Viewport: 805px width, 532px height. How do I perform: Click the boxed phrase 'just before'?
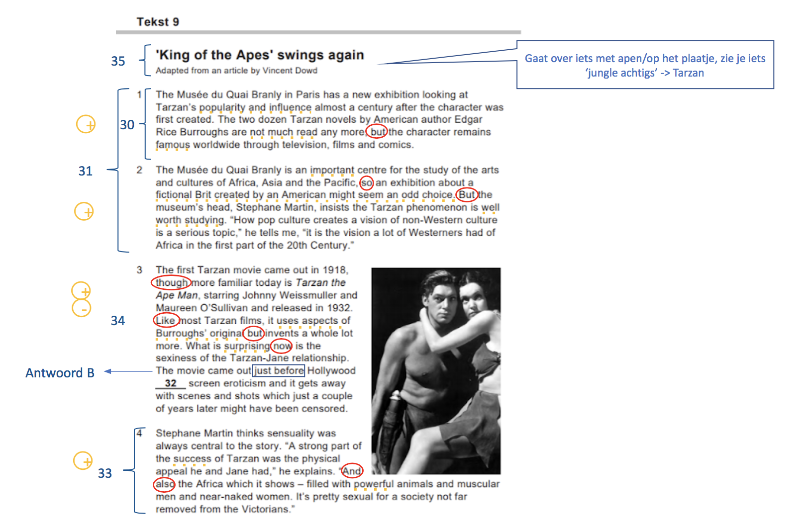click(279, 370)
